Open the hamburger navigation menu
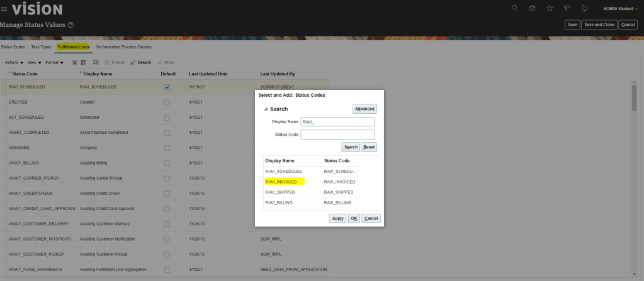644x281 pixels. 4,9
